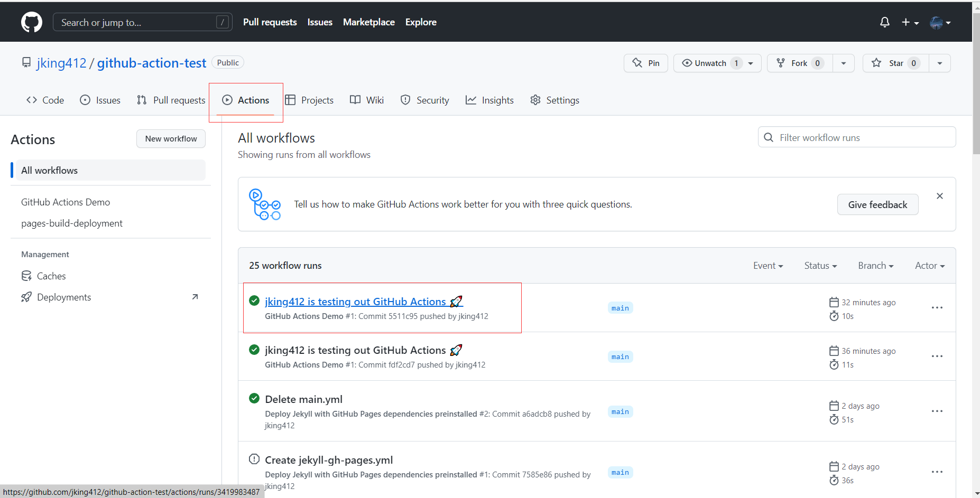
Task: Open the Delete main.yml workflow run
Action: [304, 399]
